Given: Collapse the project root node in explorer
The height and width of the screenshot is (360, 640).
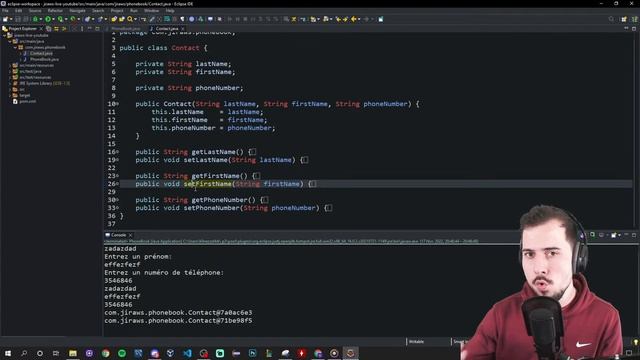Looking at the screenshot, I should pos(4,36).
